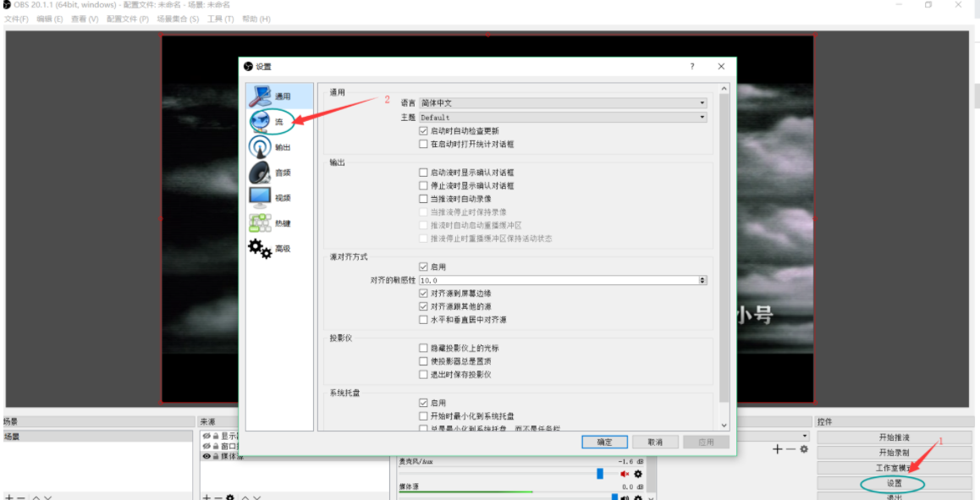This screenshot has height=500, width=980.
Task: Toggle 启用 checkbox under 系统托盘
Action: [424, 403]
